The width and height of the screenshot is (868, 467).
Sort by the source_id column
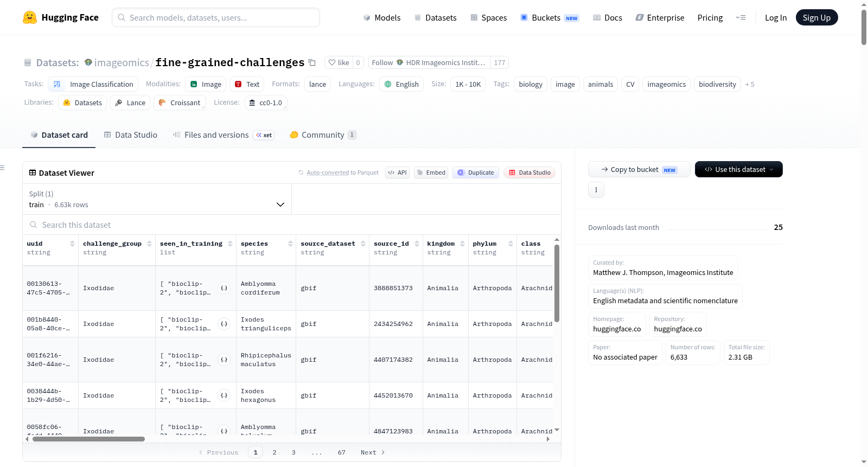pyautogui.click(x=417, y=244)
